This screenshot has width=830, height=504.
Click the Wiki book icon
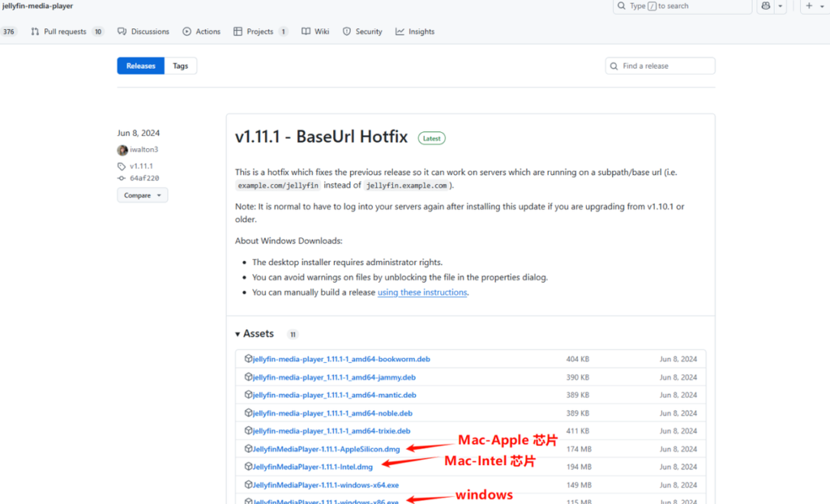pyautogui.click(x=306, y=32)
